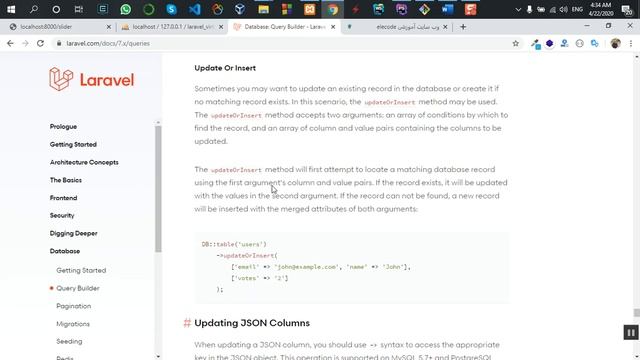The width and height of the screenshot is (640, 360).
Task: Click the sidebar scroll down arrow
Action: click(x=158, y=356)
